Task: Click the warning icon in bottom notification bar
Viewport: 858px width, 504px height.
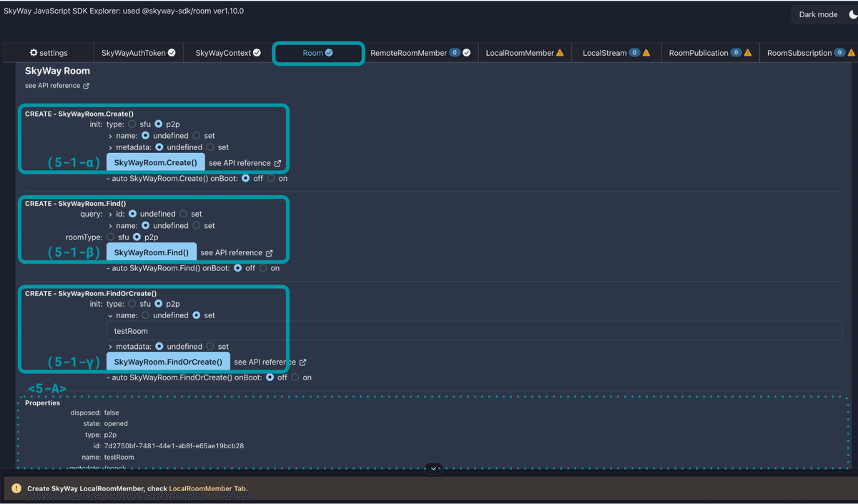Action: pos(16,489)
